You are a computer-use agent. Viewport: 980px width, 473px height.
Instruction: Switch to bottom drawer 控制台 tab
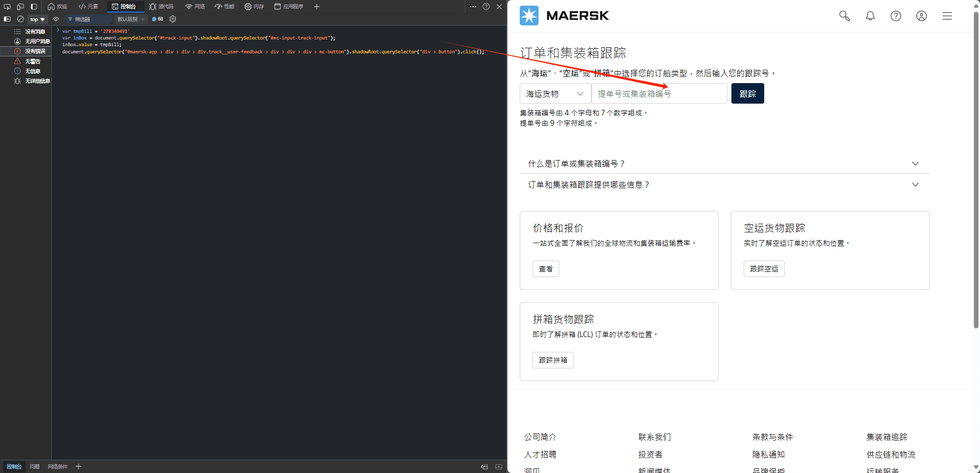click(14, 466)
